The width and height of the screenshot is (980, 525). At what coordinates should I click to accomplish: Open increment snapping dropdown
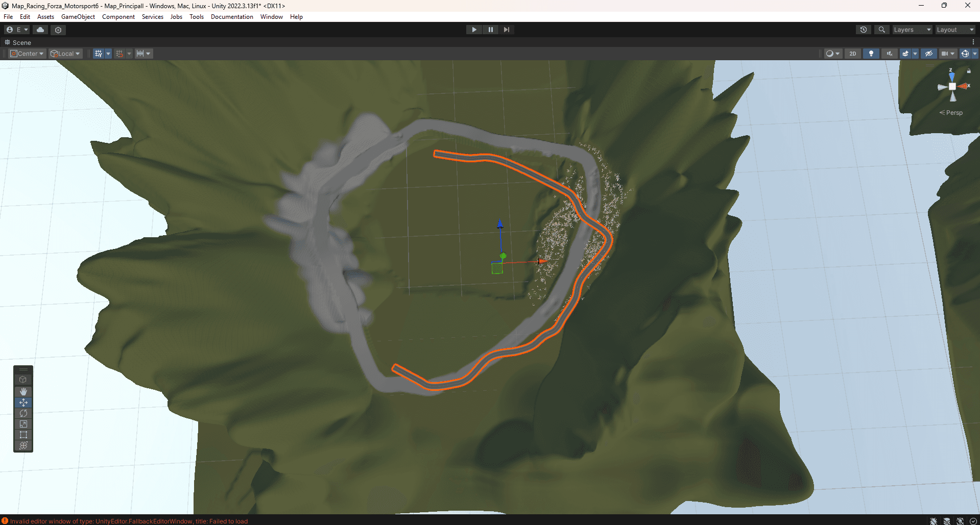coord(144,54)
